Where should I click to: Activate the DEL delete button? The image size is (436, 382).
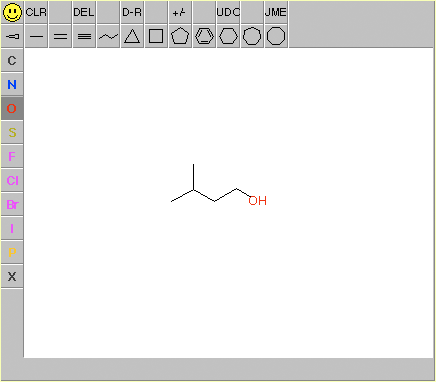point(84,12)
